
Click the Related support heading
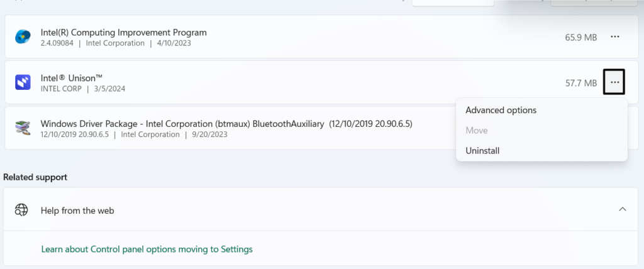[x=35, y=177]
